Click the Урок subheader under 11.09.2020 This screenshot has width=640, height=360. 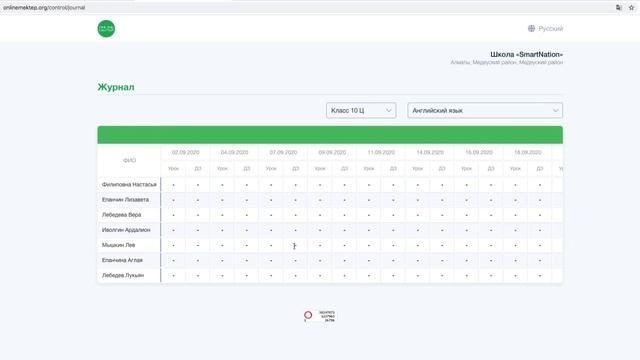369,169
